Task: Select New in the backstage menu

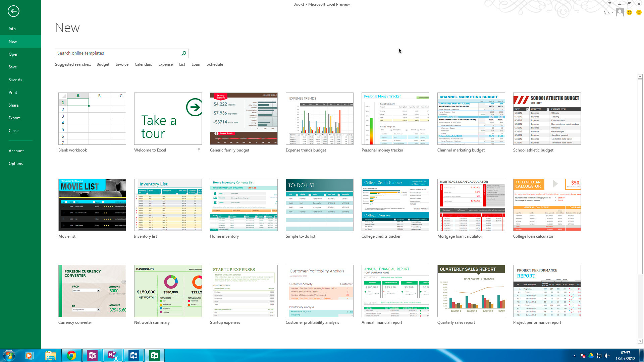Action: pyautogui.click(x=20, y=42)
